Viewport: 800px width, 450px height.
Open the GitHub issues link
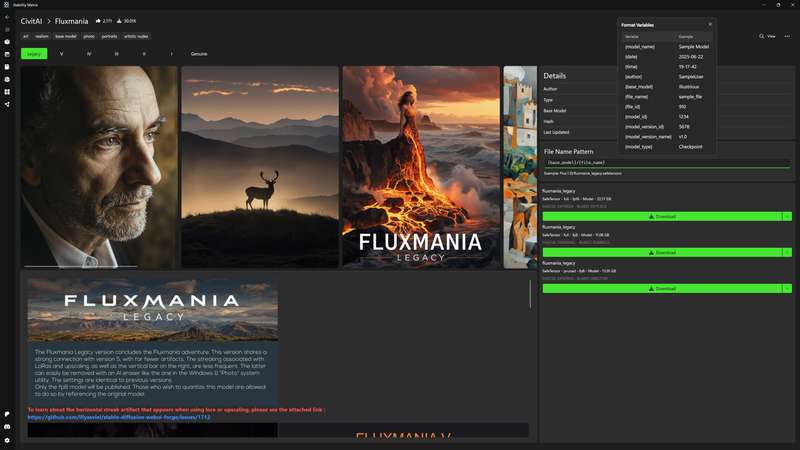[118, 417]
